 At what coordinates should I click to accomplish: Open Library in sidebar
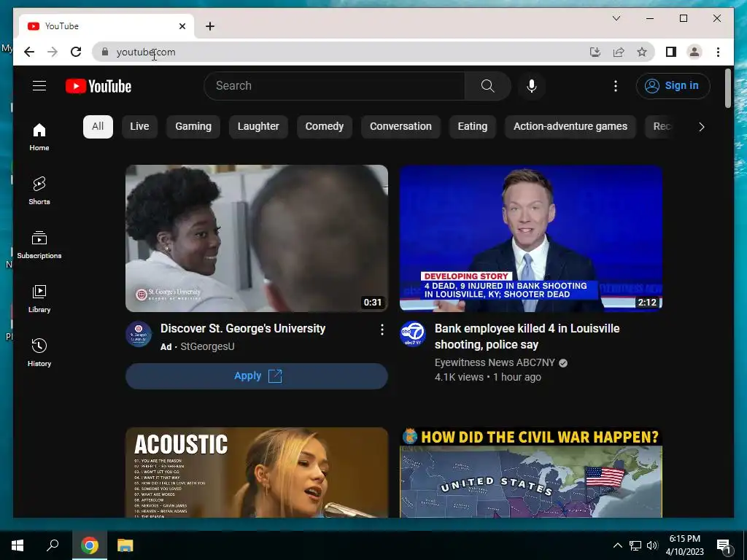[x=39, y=298]
